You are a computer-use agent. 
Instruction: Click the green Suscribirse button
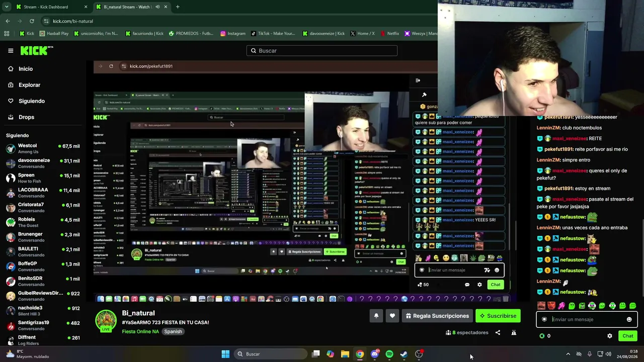coord(498,316)
